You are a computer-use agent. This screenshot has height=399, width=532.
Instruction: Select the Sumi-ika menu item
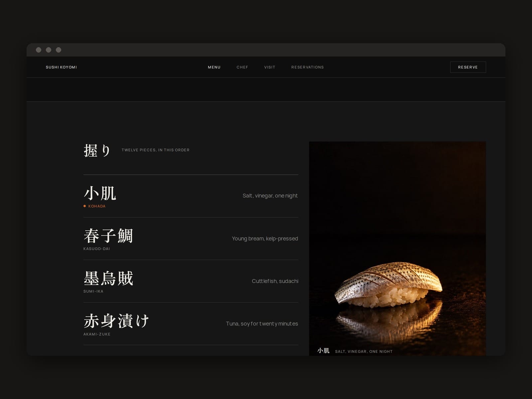[191, 281]
